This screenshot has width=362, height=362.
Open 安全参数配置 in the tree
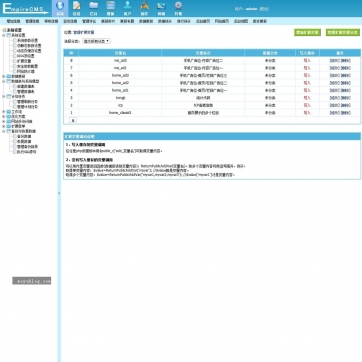27,66
